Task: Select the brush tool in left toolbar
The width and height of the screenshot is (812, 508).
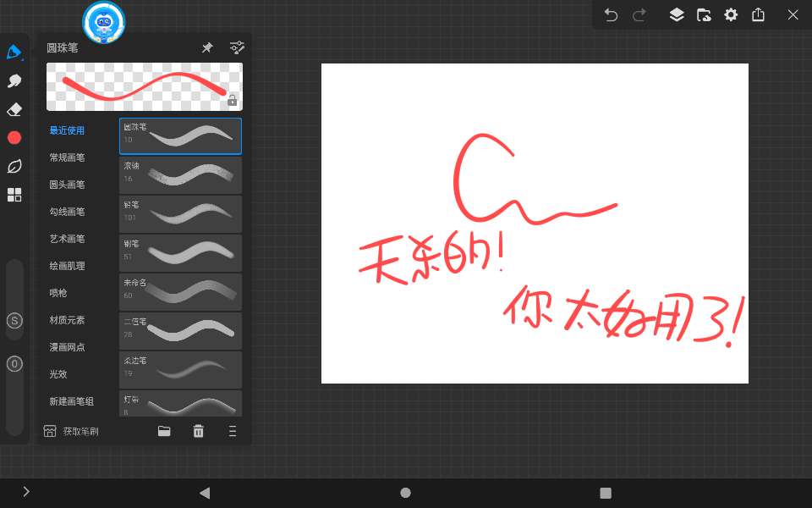Action: tap(14, 52)
